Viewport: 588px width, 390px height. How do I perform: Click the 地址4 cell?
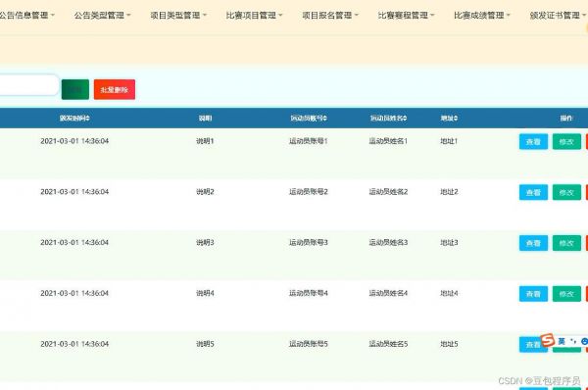click(449, 293)
